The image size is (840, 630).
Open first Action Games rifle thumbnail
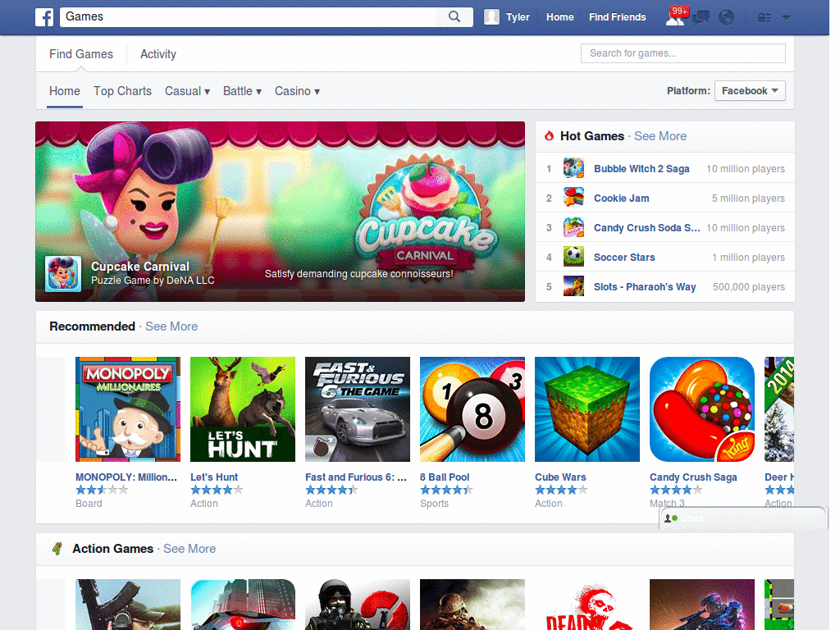pos(128,605)
